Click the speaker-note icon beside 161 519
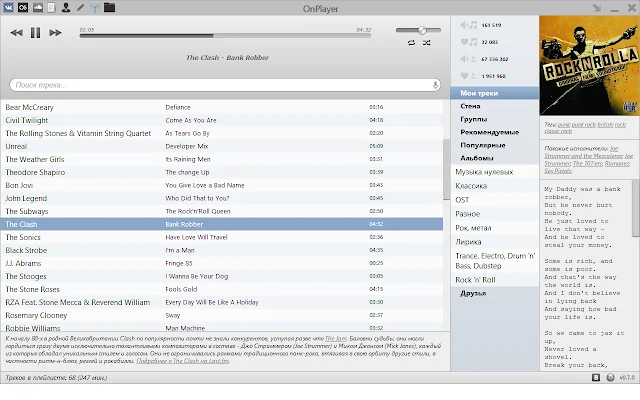Image resolution: width=640 pixels, height=400 pixels. pyautogui.click(x=469, y=25)
